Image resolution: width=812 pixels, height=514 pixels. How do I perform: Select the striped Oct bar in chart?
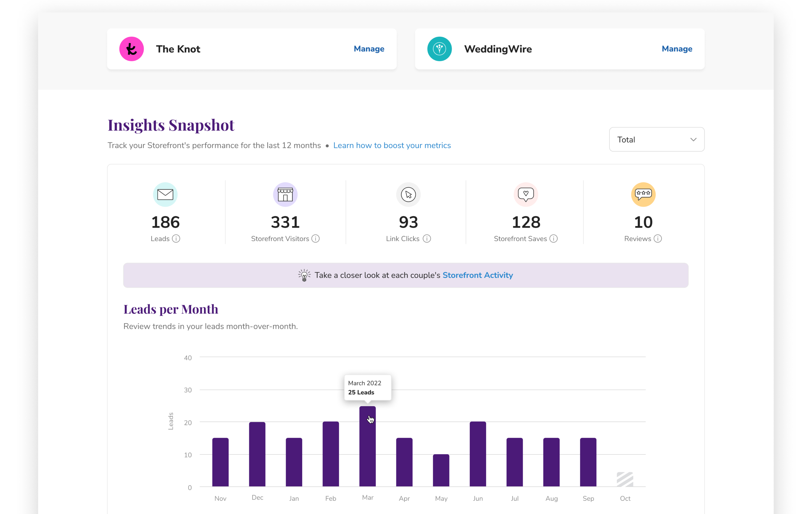[625, 479]
